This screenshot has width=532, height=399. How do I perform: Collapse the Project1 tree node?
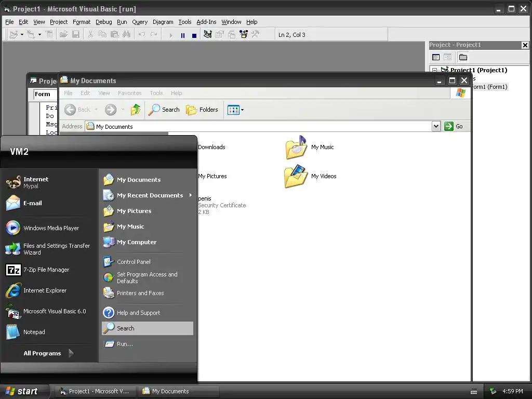[x=434, y=70]
